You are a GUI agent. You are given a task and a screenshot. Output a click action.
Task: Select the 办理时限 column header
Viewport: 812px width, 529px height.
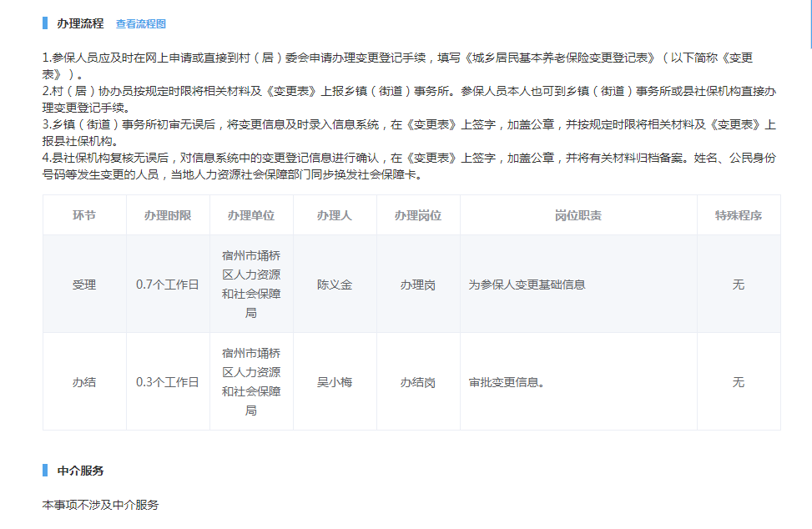tap(168, 215)
